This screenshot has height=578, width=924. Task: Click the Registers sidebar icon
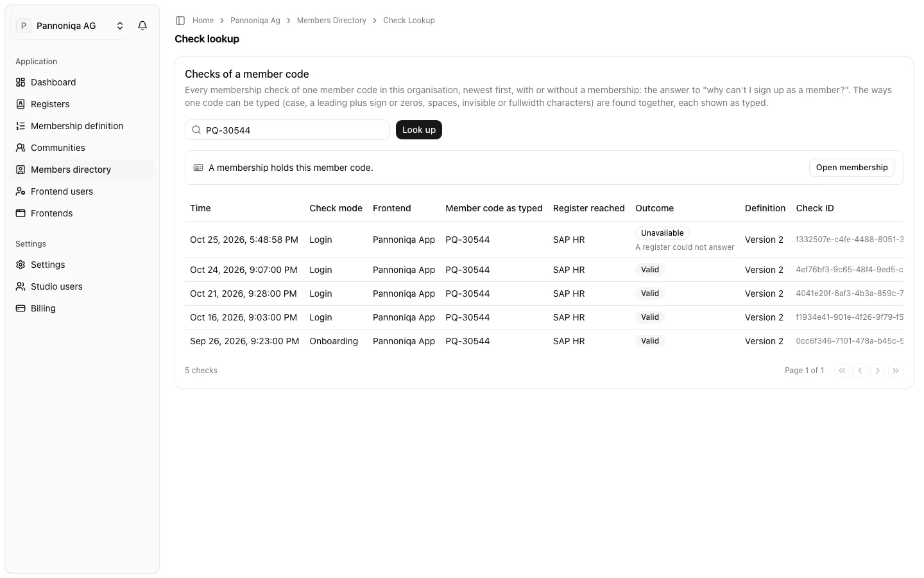(21, 104)
